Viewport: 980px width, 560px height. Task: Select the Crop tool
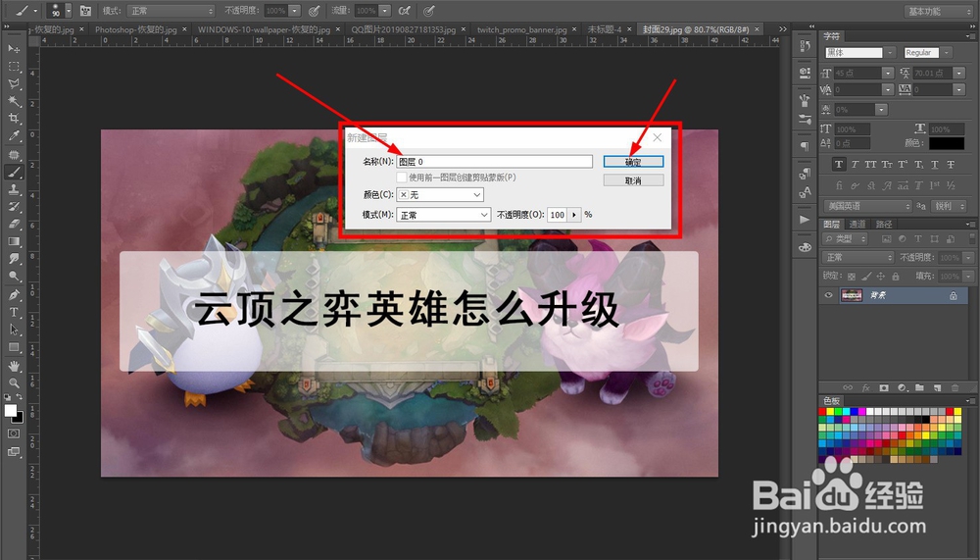click(x=14, y=119)
